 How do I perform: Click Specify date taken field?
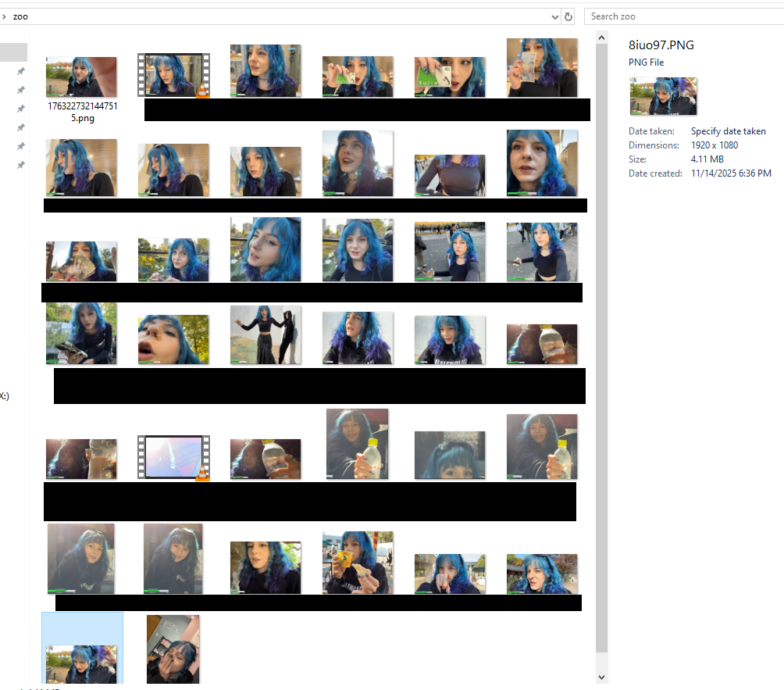pyautogui.click(x=728, y=131)
